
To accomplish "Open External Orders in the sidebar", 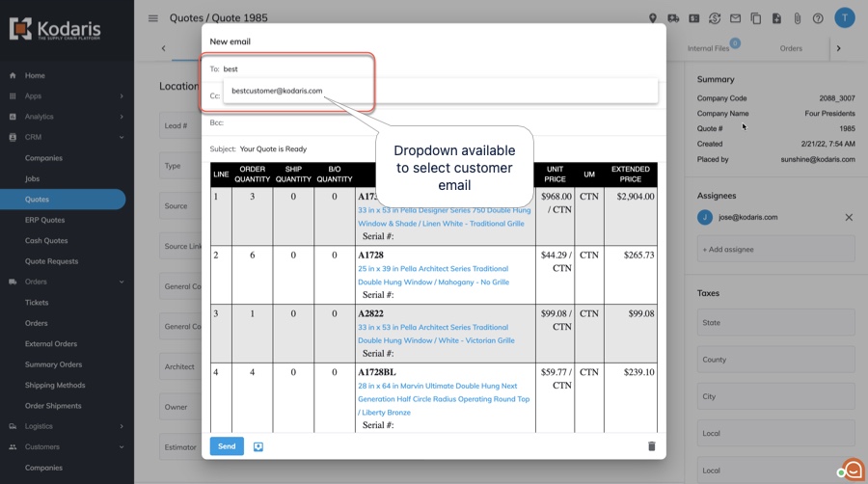I will (51, 344).
